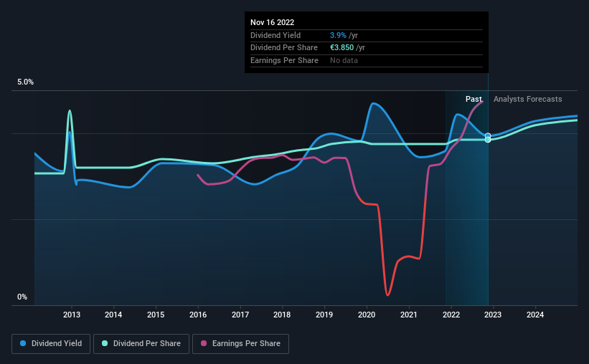Toggle the Dividend Per Share legend button
Screen dimensions: 589x364
click(141, 344)
